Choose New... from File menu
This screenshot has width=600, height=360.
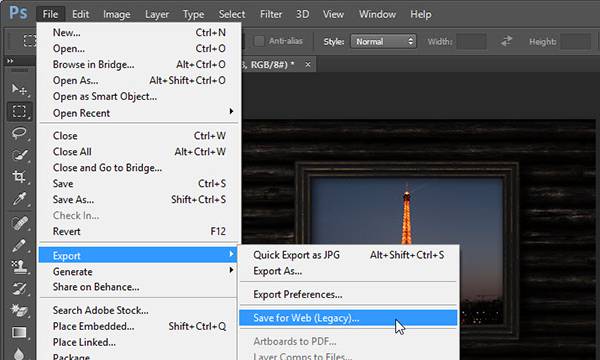139,33
